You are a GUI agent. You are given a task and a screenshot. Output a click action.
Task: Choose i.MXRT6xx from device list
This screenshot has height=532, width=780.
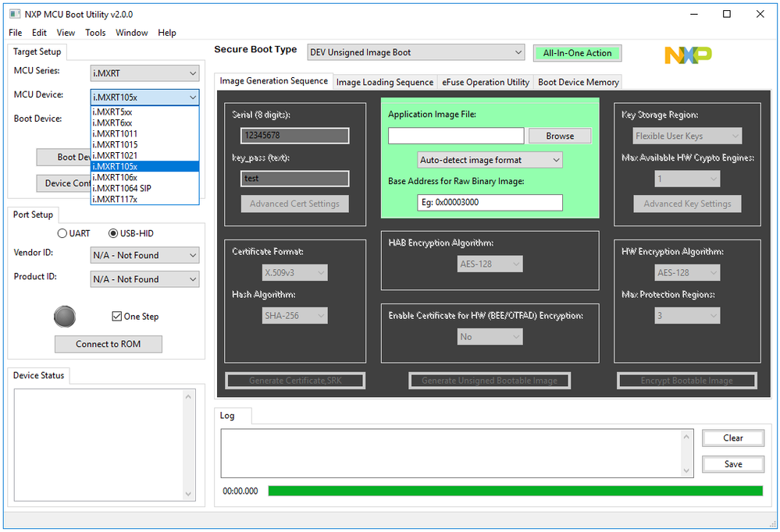(x=144, y=122)
